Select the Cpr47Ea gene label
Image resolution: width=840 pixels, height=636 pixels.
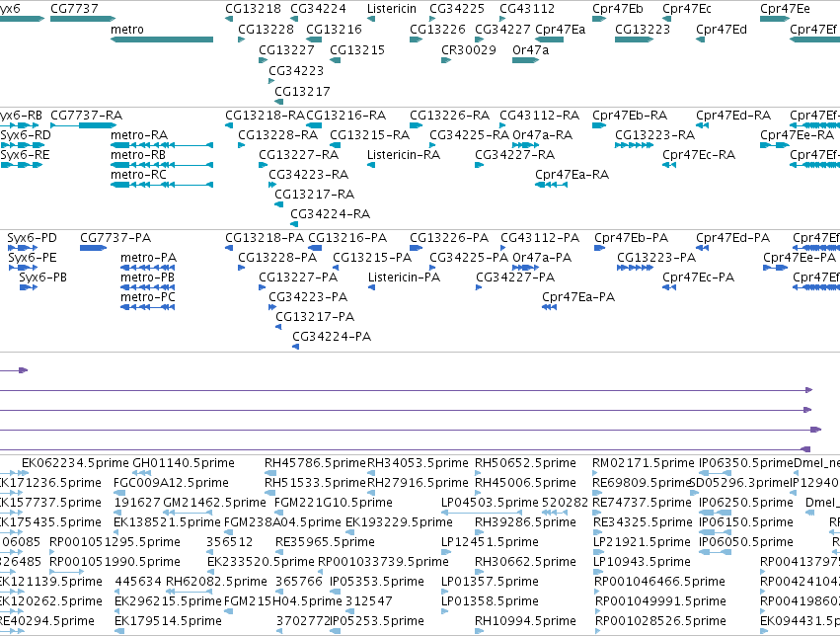pos(561,30)
